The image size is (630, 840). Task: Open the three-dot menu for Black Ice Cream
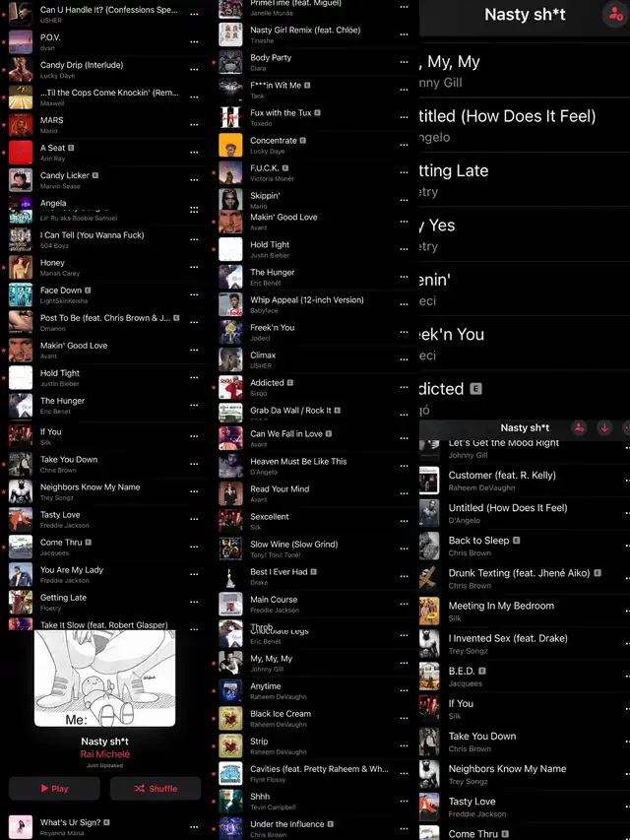tap(404, 719)
